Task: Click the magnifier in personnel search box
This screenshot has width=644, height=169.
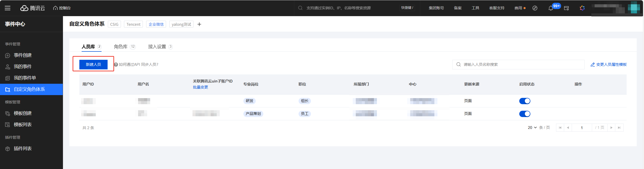Action: point(459,65)
